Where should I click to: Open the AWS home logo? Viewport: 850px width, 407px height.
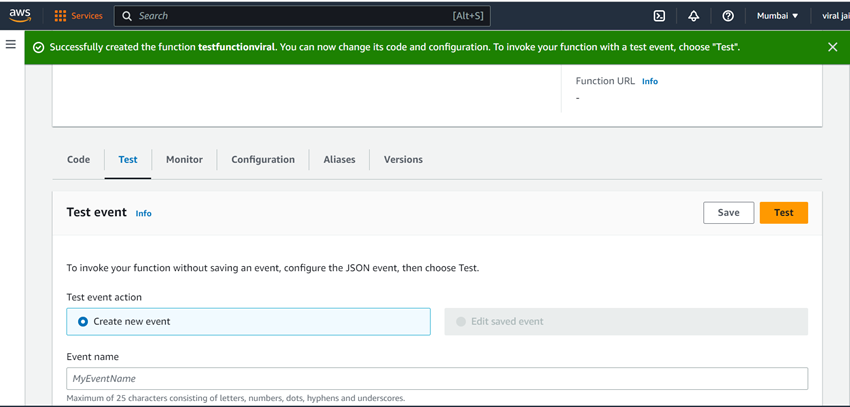coord(20,16)
